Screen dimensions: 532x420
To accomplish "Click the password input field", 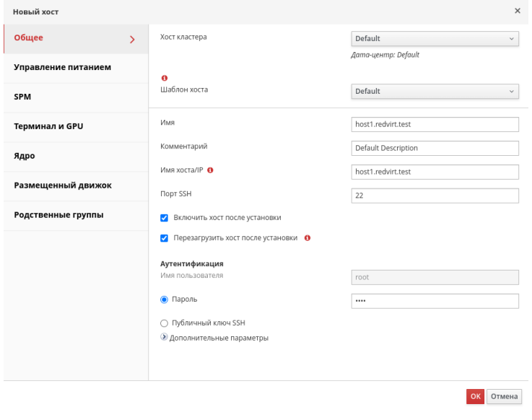I will [435, 301].
